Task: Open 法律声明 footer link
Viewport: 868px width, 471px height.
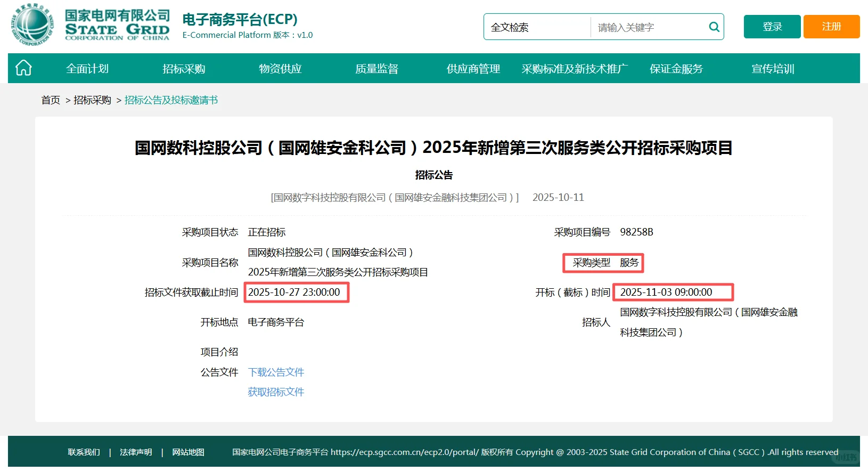Action: 136,452
